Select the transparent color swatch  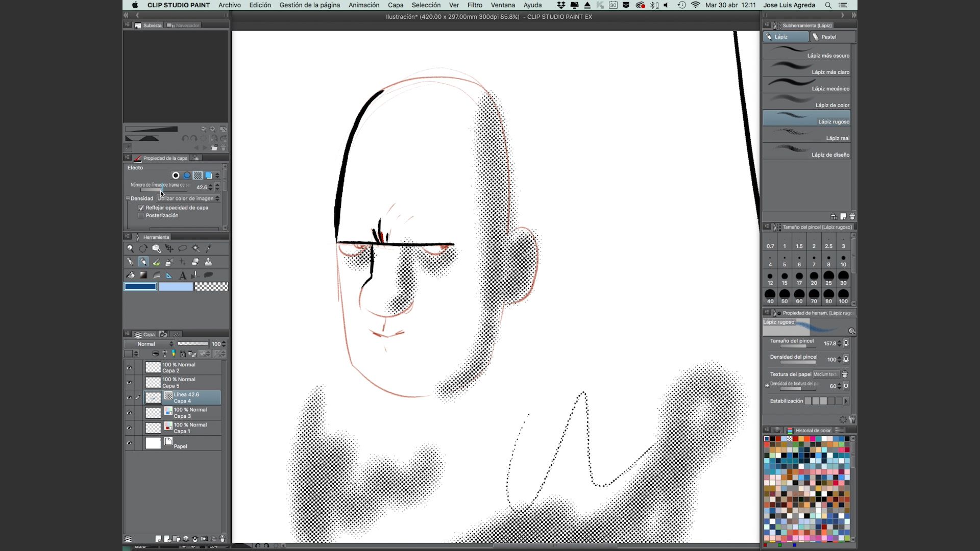tap(211, 287)
